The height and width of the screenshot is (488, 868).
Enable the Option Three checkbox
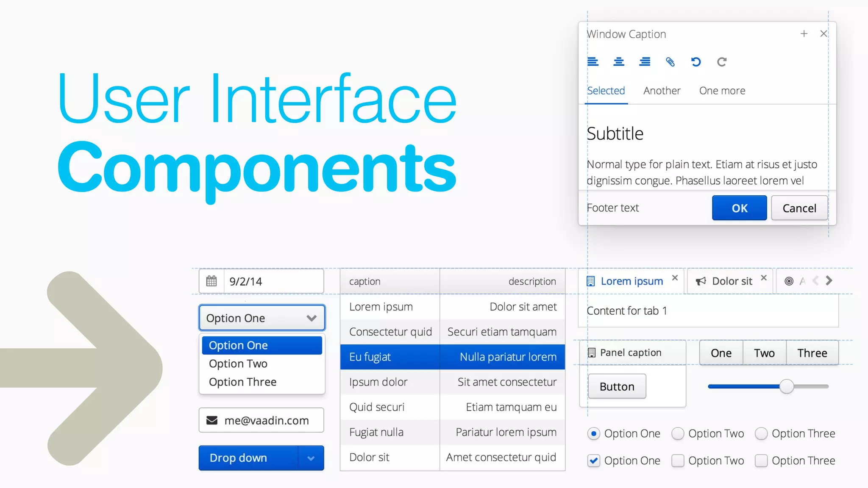[761, 460]
